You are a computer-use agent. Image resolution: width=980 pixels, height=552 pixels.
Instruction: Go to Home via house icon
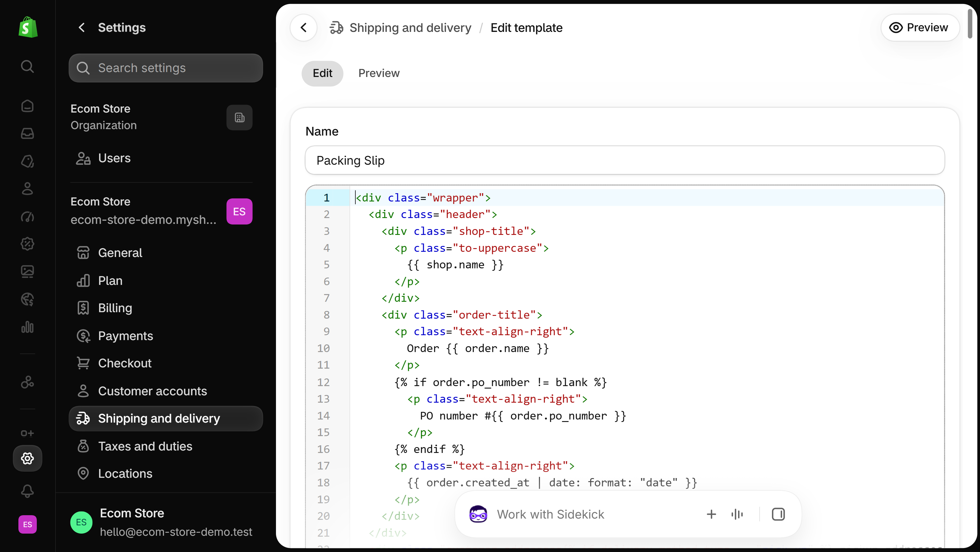[27, 106]
